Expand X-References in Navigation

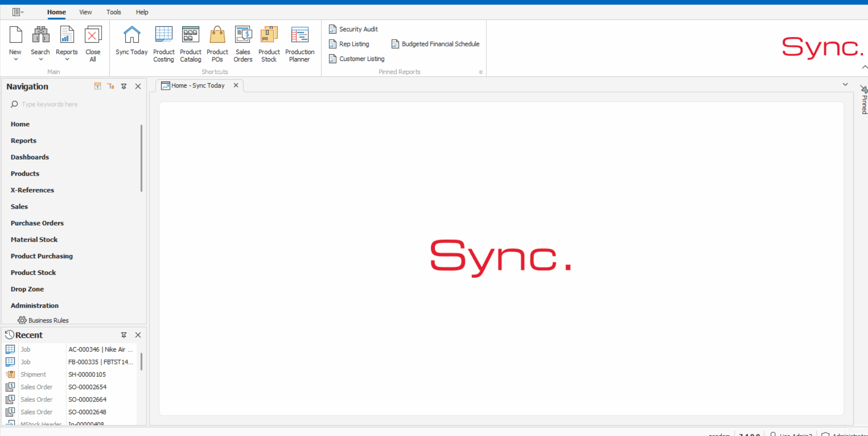coord(32,190)
